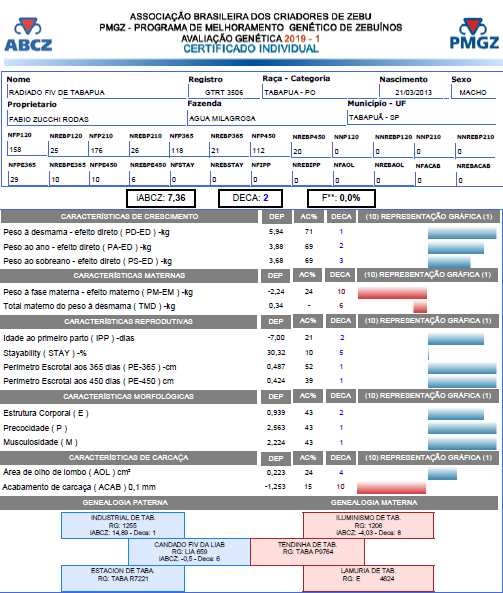The image size is (503, 593).
Task: Click the PMGZ logo icon
Action: 474,33
